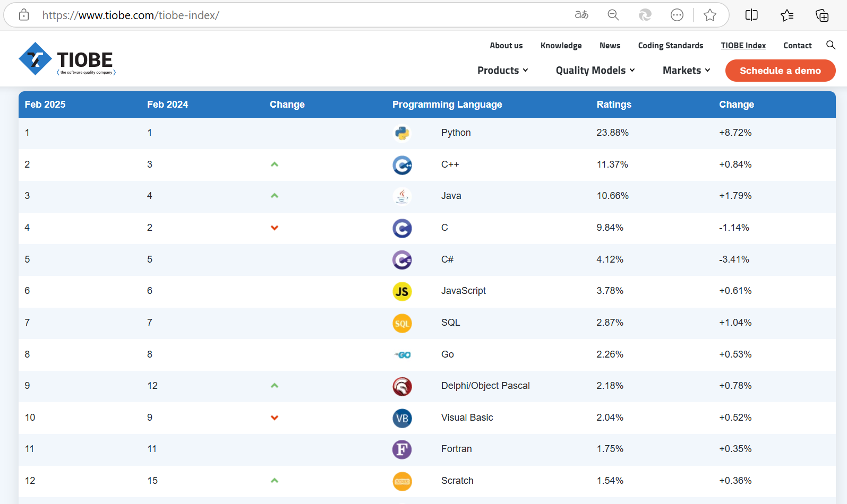The height and width of the screenshot is (504, 847).
Task: Open the translate page icon
Action: click(581, 15)
